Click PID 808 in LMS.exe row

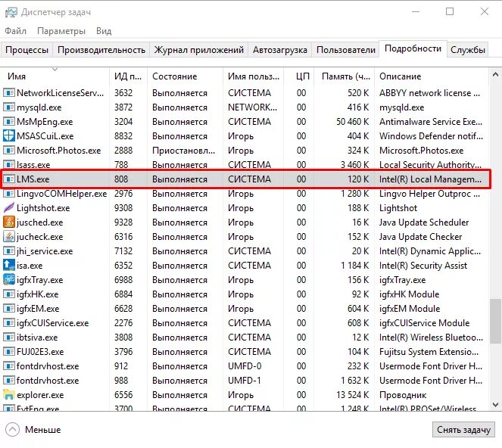point(121,179)
